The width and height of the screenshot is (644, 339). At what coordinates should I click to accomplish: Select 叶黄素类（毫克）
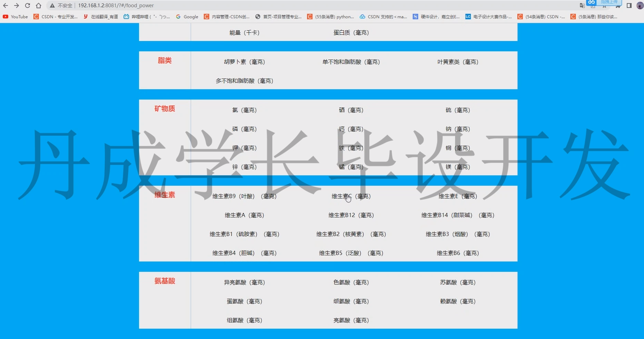click(458, 62)
